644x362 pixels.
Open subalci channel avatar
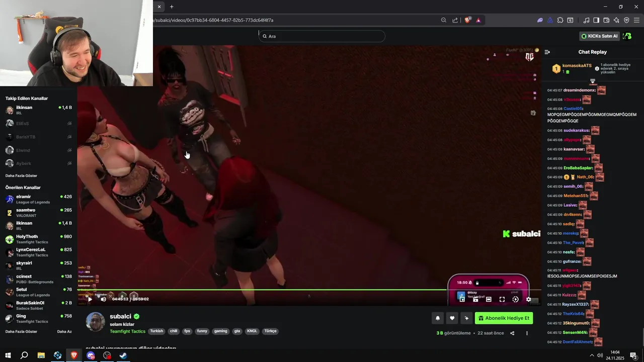point(96,322)
